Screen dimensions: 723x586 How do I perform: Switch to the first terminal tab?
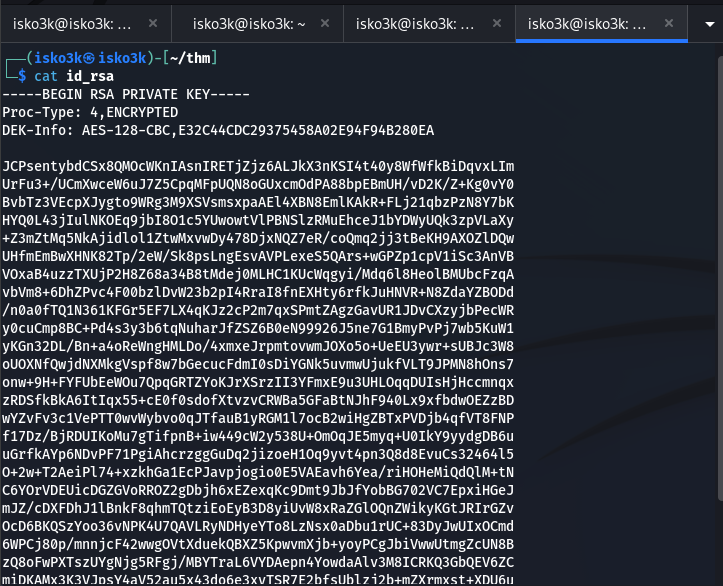pos(70,23)
